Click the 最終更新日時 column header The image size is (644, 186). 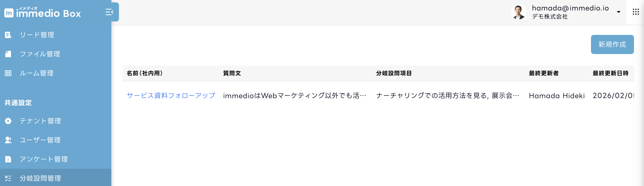pos(610,73)
